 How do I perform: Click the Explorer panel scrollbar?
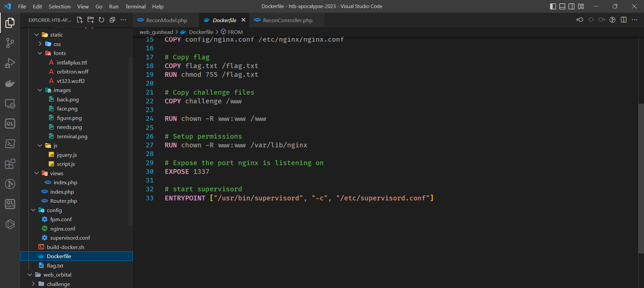point(131,141)
